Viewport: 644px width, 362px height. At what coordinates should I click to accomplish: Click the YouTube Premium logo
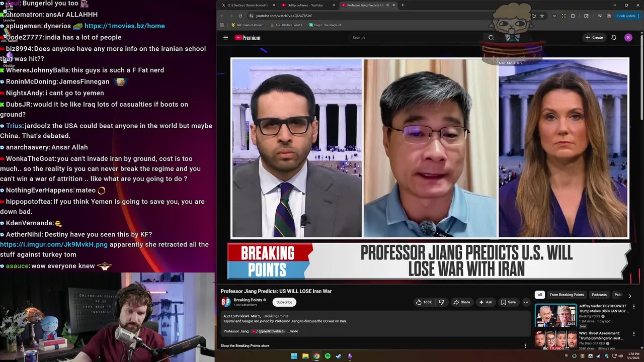(x=248, y=38)
